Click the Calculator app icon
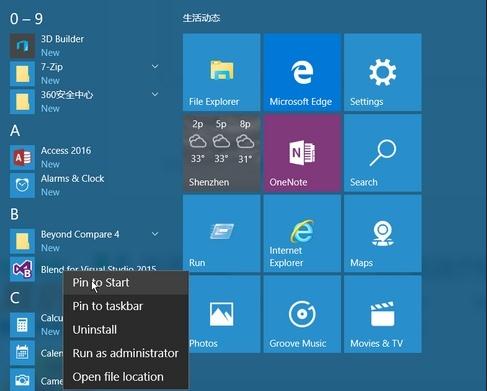Viewport: 487px width, 391px height. click(22, 325)
